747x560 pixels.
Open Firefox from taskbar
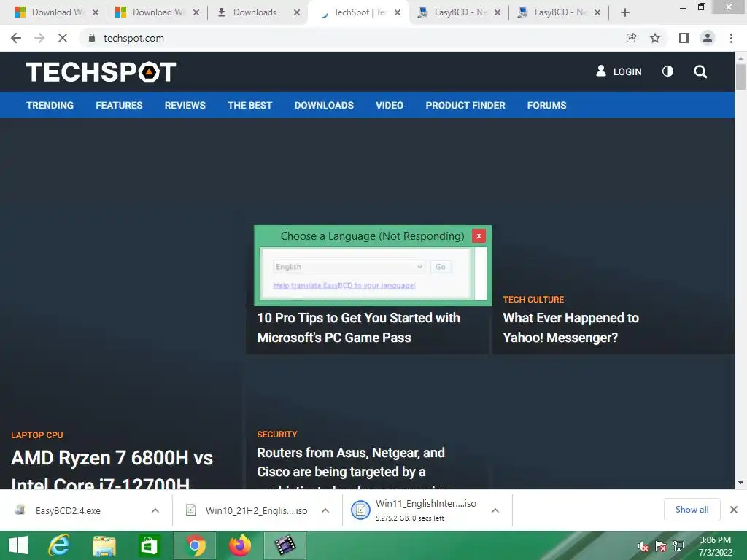239,545
